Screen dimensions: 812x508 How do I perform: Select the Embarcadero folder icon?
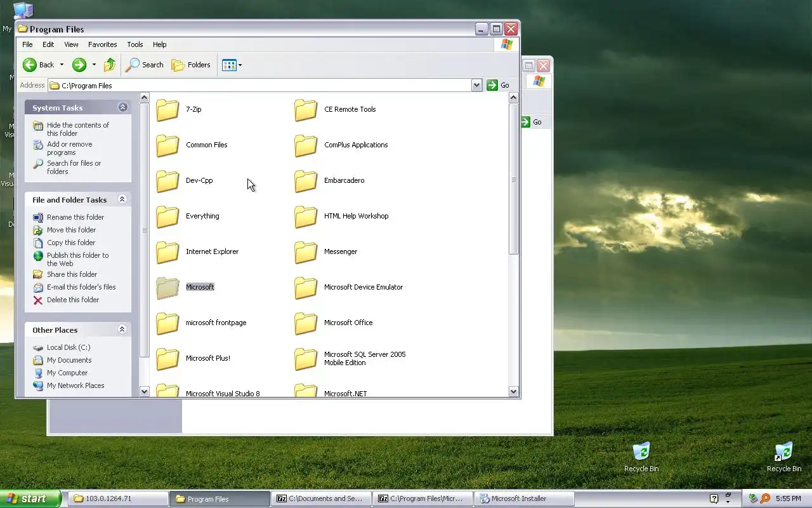tap(306, 180)
